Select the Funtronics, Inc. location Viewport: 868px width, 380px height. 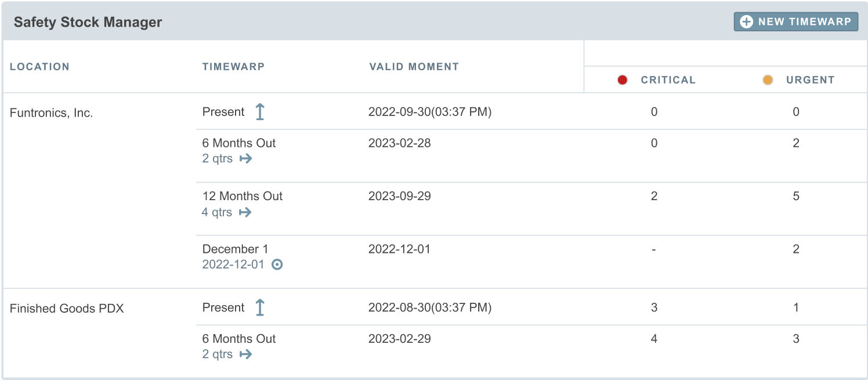[52, 113]
